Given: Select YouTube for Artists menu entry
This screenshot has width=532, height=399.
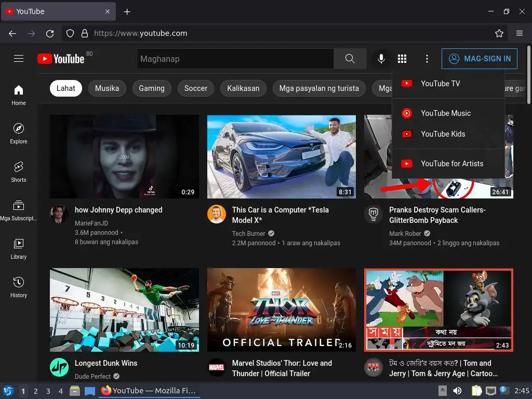Looking at the screenshot, I should tap(448, 164).
